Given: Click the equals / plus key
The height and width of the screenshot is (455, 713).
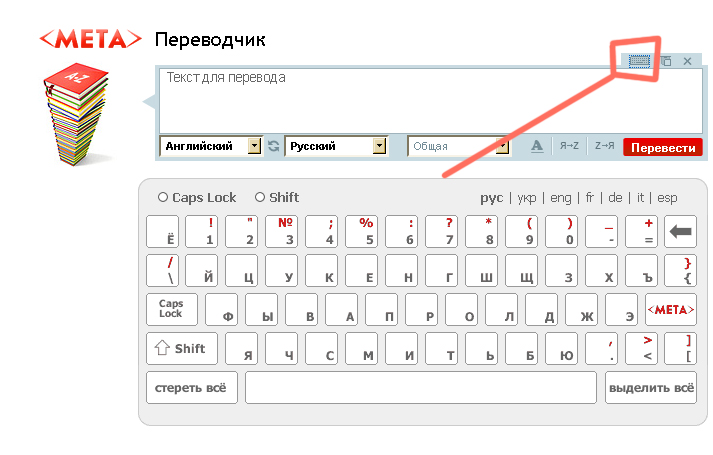Looking at the screenshot, I should tap(642, 231).
